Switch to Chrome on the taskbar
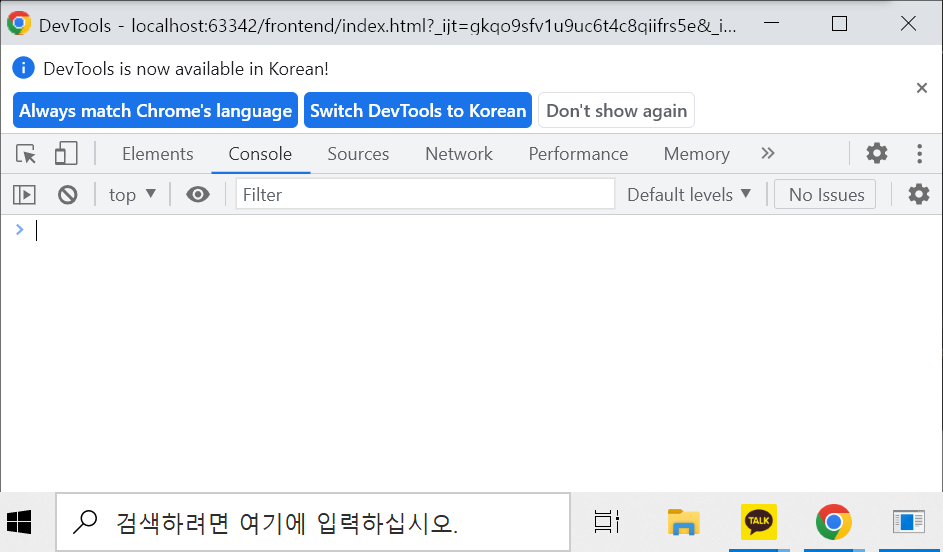This screenshot has width=943, height=552. 834,522
